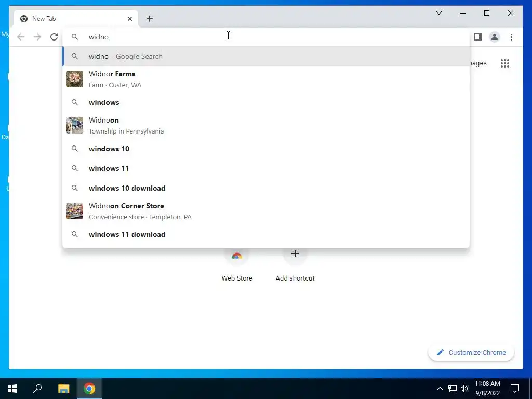
Task: Open the Google apps grid
Action: coord(505,63)
